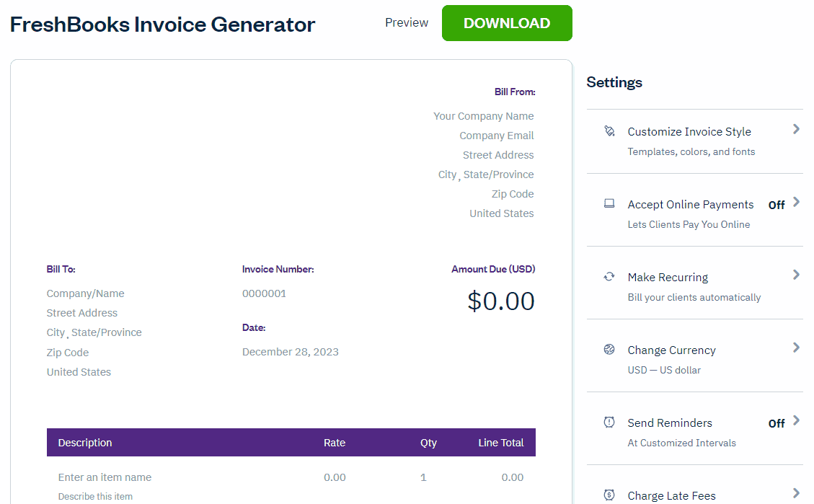Click Bill To State/Province field
This screenshot has width=814, height=504.
pyautogui.click(x=107, y=332)
